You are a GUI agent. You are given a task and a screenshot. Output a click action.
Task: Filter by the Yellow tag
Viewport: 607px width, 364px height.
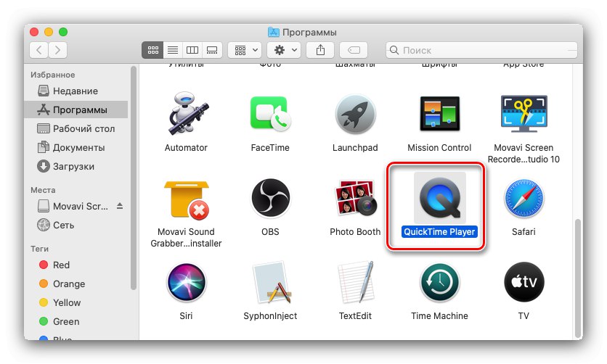click(76, 303)
